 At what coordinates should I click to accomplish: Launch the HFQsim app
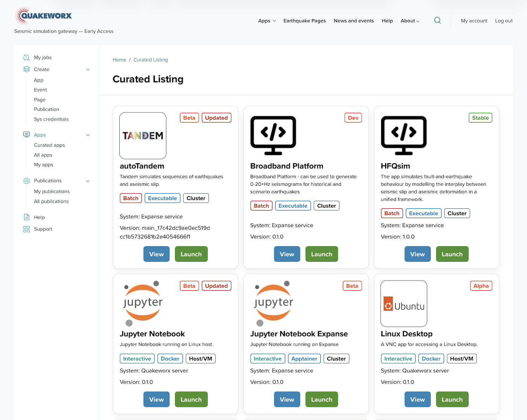pyautogui.click(x=452, y=254)
